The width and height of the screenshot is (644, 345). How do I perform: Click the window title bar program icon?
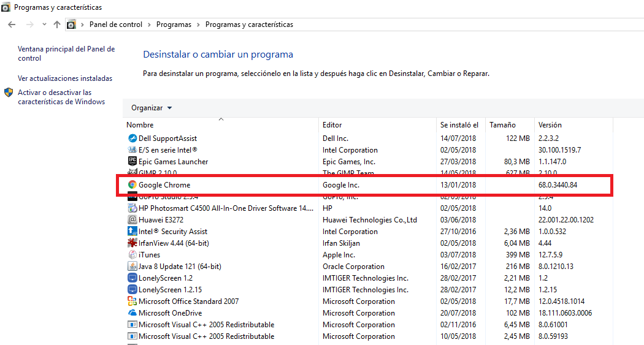coord(6,7)
